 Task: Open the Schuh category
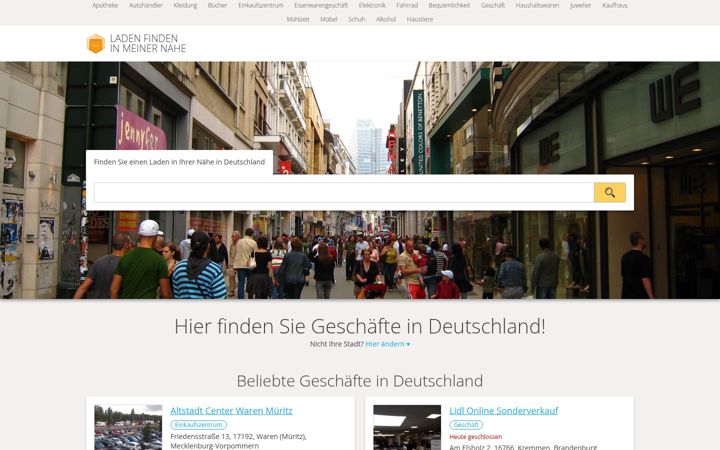[356, 19]
